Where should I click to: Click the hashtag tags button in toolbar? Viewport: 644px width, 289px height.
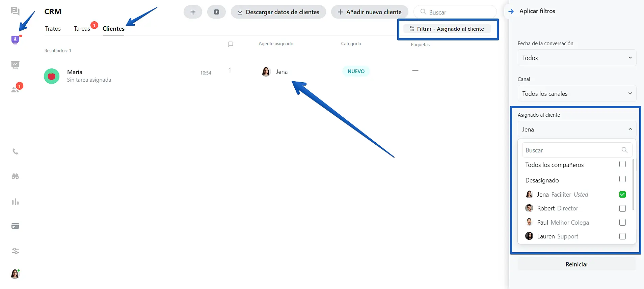[193, 12]
